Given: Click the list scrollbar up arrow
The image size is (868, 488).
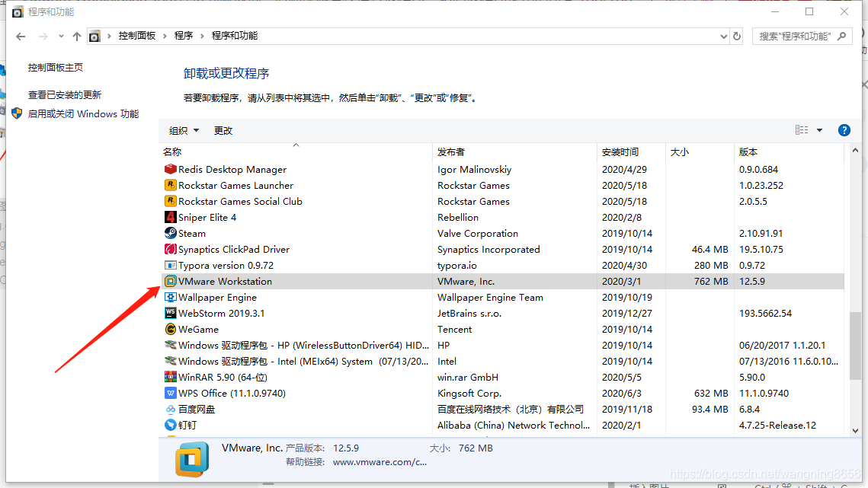Looking at the screenshot, I should click(x=855, y=151).
